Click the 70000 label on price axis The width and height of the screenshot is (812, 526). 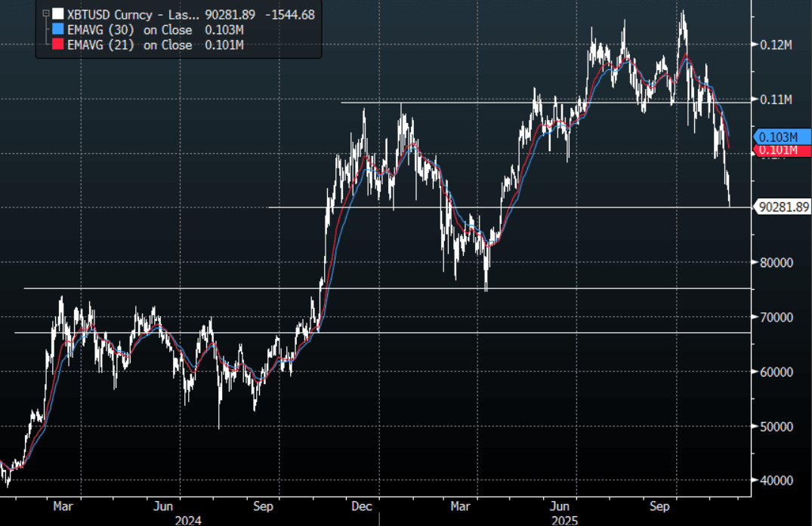coord(776,318)
